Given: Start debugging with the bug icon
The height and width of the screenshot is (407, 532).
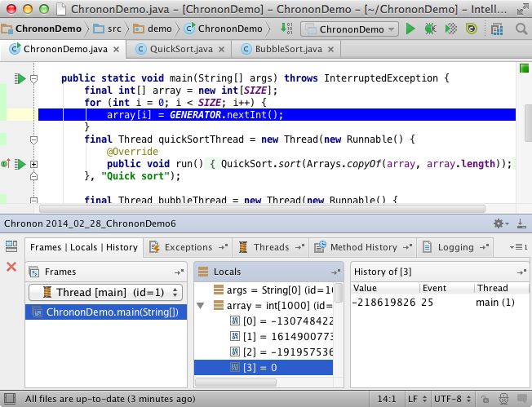Looking at the screenshot, I should pyautogui.click(x=430, y=29).
